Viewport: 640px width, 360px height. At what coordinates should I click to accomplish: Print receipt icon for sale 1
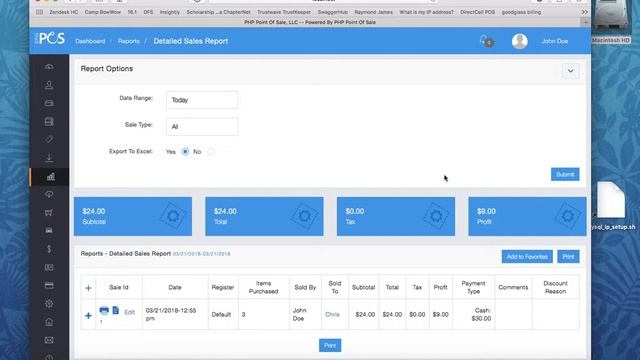pos(104,311)
